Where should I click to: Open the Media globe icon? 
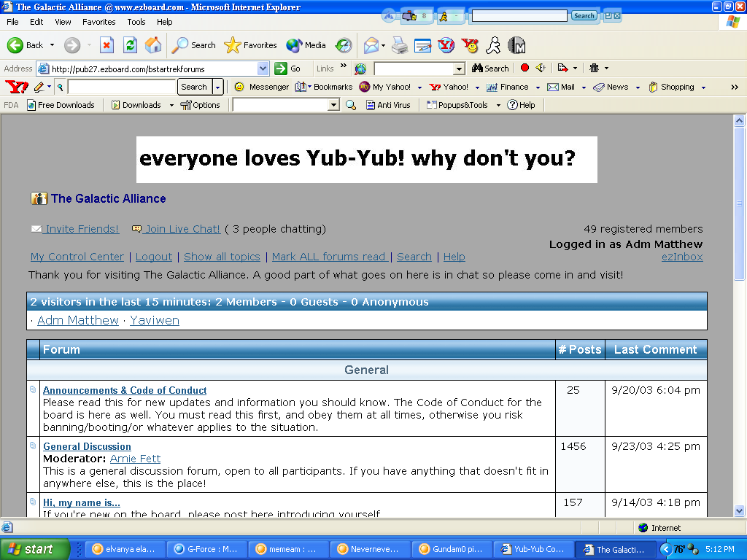[x=294, y=45]
